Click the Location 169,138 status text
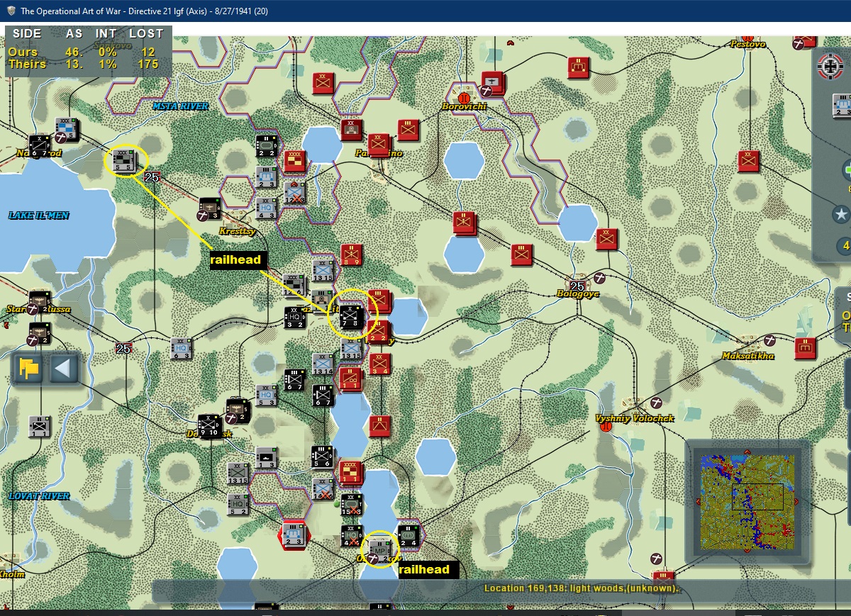851x616 pixels. pyautogui.click(x=581, y=588)
